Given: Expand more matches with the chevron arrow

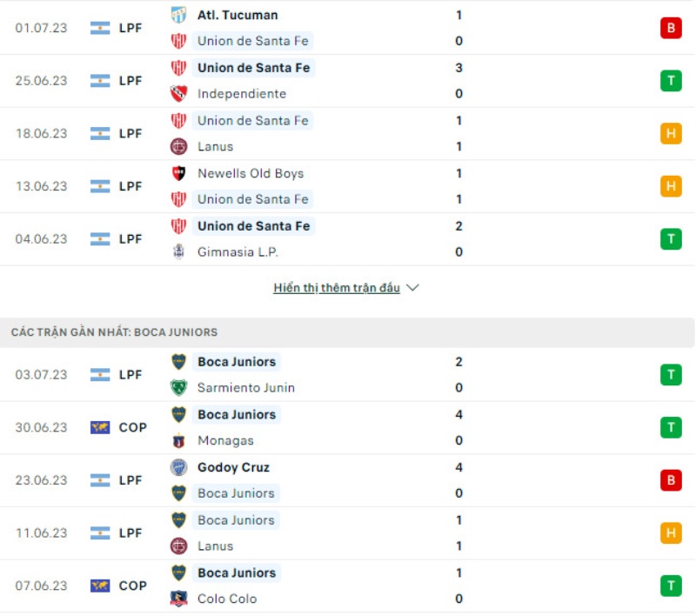Looking at the screenshot, I should click(x=413, y=288).
